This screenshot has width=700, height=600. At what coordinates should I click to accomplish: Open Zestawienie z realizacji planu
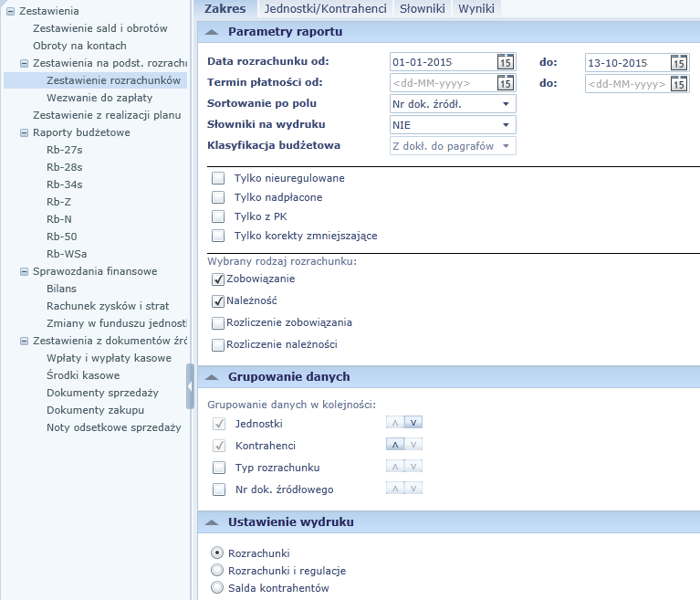click(x=107, y=115)
